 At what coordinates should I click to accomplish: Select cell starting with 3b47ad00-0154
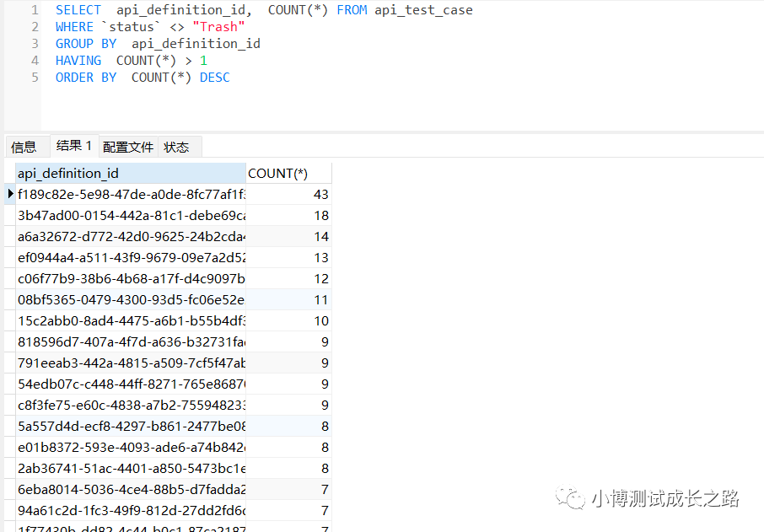tap(131, 215)
